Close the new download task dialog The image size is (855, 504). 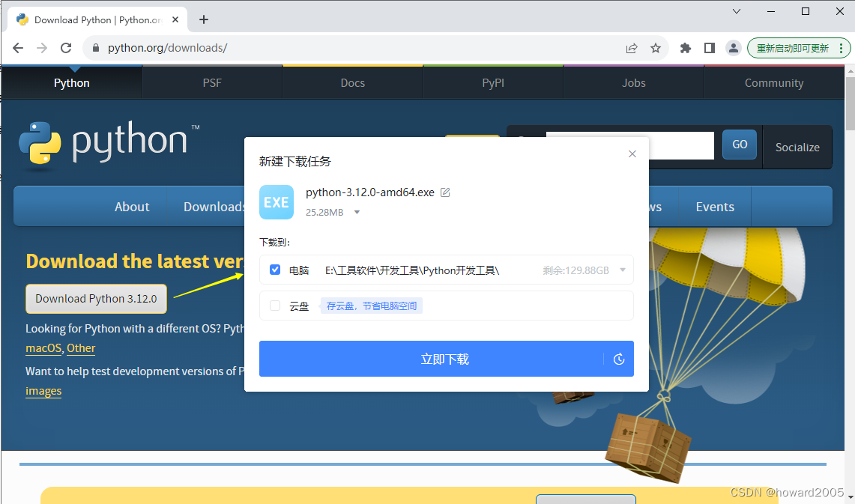coord(632,154)
